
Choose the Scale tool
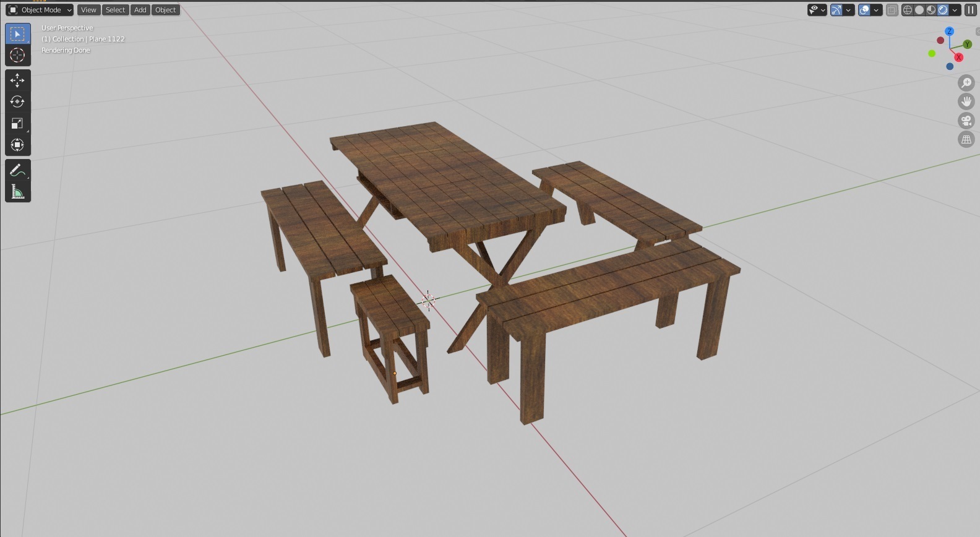click(17, 123)
